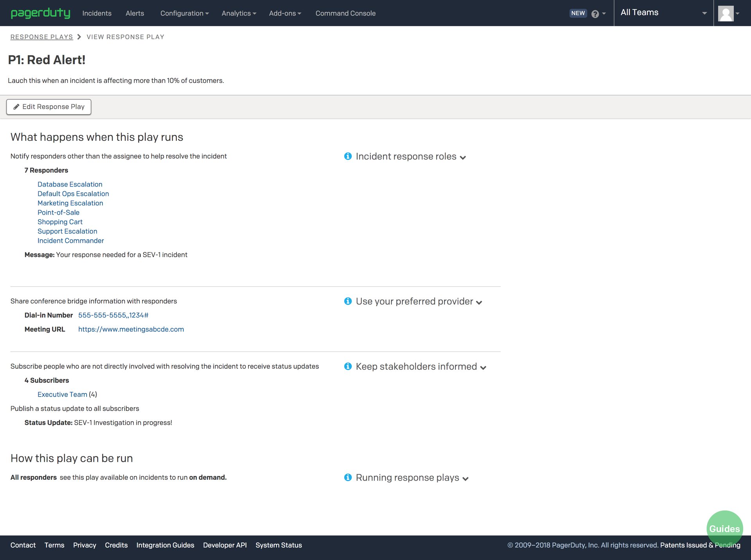Click Edit Response Play button

49,107
